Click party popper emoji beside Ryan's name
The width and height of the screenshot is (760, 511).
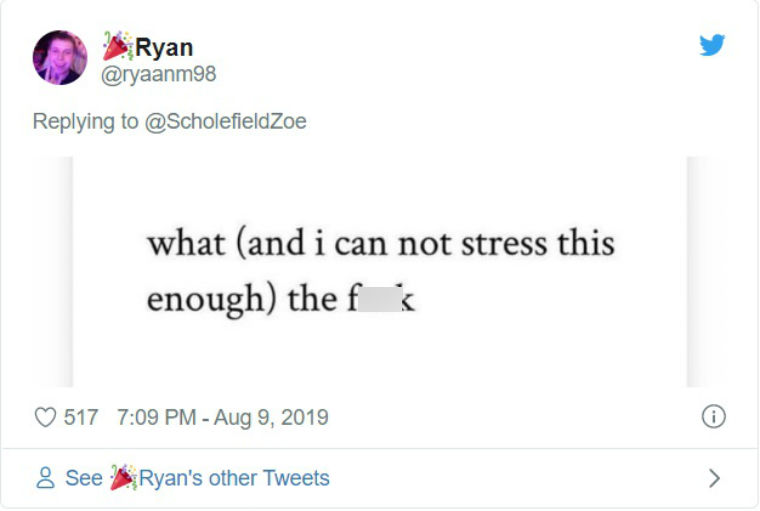(118, 46)
